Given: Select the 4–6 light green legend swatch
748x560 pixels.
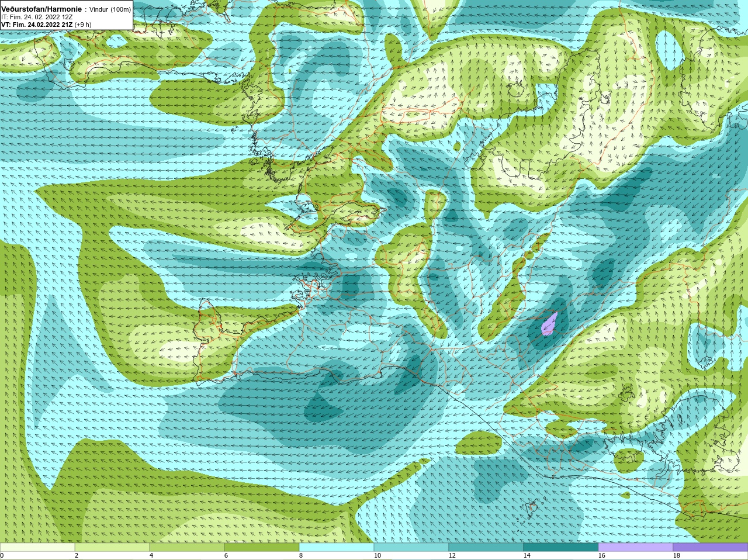Looking at the screenshot, I should point(187,547).
